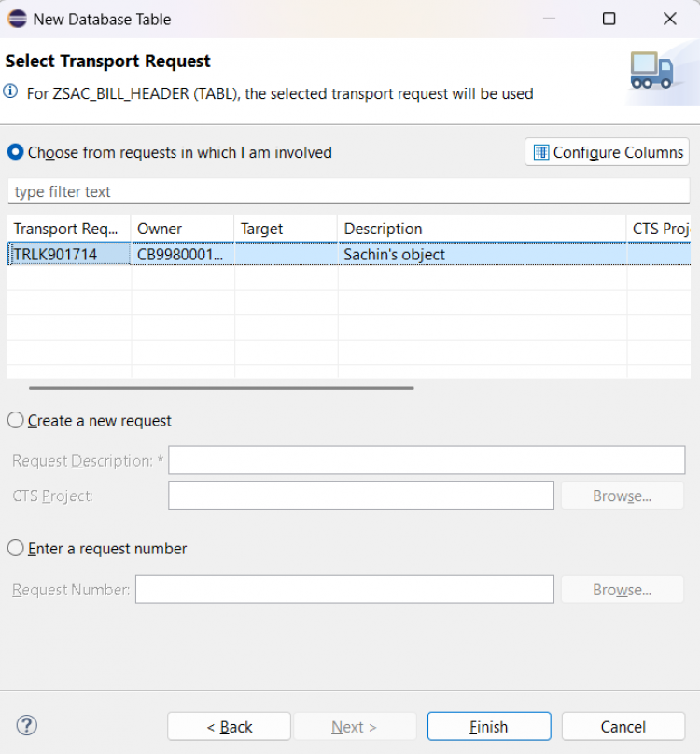700x754 pixels.
Task: Select the 'Enter a request number' option
Action: tap(16, 549)
